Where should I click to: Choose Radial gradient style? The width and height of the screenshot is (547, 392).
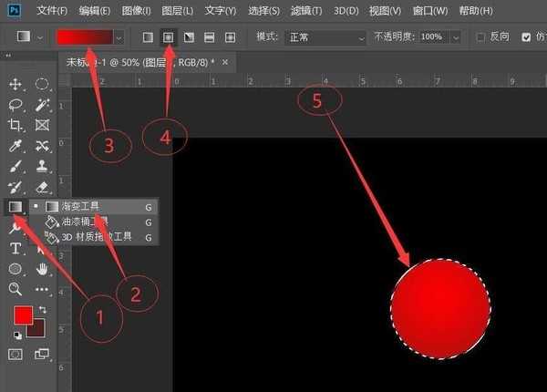pyautogui.click(x=168, y=37)
